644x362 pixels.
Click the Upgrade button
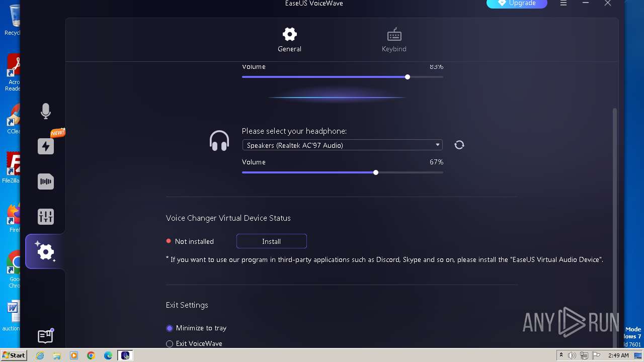coord(517,4)
